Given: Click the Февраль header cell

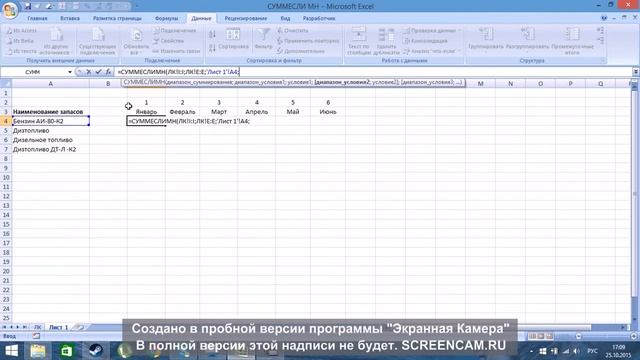Looking at the screenshot, I should (182, 112).
